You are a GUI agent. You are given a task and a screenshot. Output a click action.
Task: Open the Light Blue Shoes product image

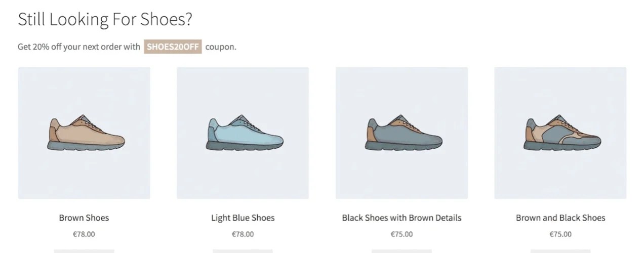pyautogui.click(x=243, y=133)
